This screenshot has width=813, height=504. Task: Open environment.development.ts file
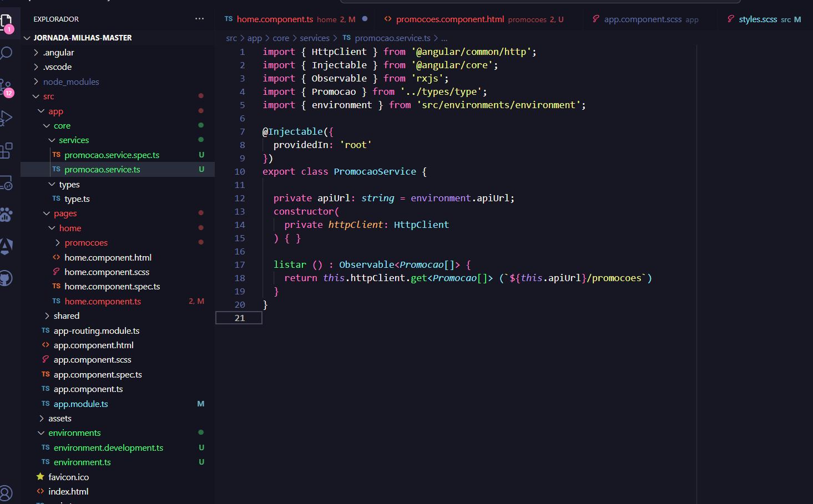tap(108, 448)
